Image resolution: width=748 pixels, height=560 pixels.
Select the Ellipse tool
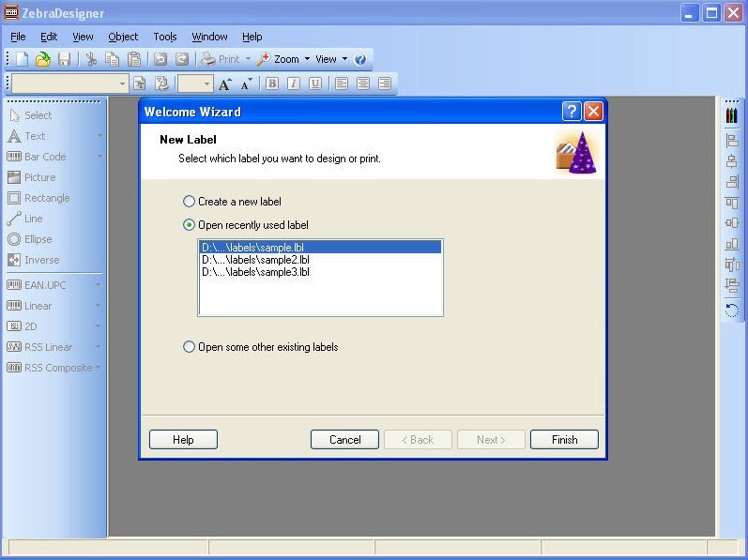pyautogui.click(x=30, y=239)
